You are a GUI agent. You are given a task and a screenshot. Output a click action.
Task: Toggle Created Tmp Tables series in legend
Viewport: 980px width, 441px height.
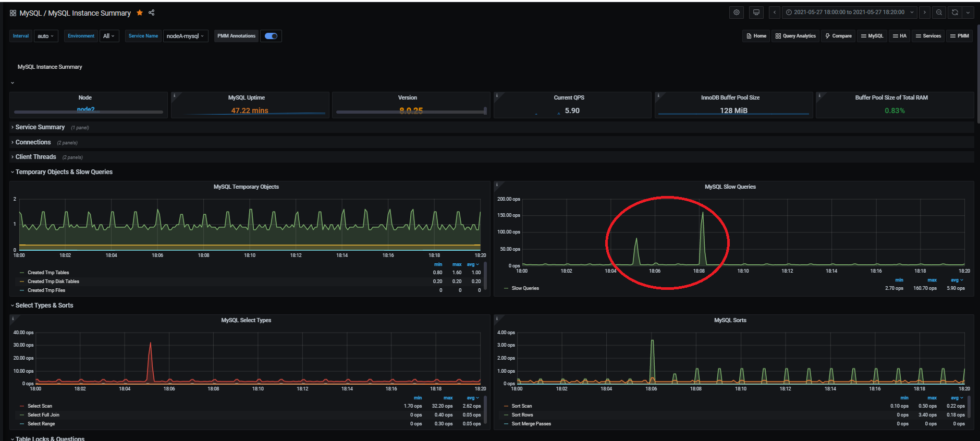pos(48,273)
